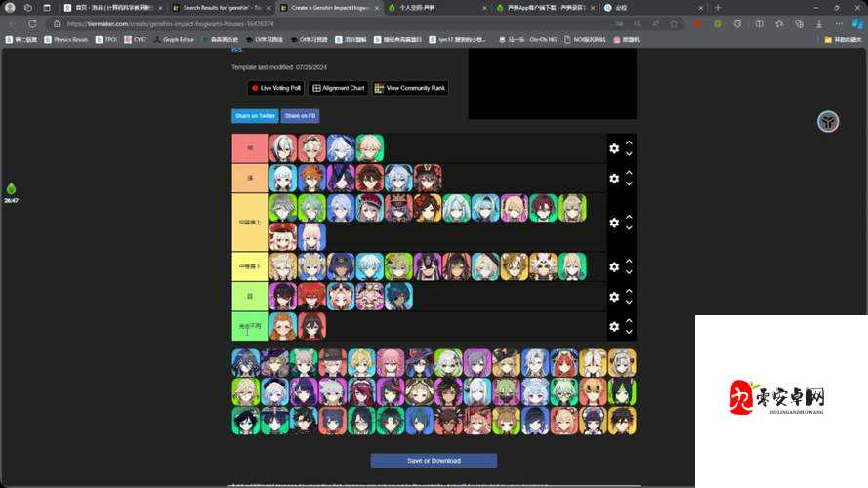Open the Graph Editor bookmark
This screenshot has width=868, height=488.
[x=174, y=40]
